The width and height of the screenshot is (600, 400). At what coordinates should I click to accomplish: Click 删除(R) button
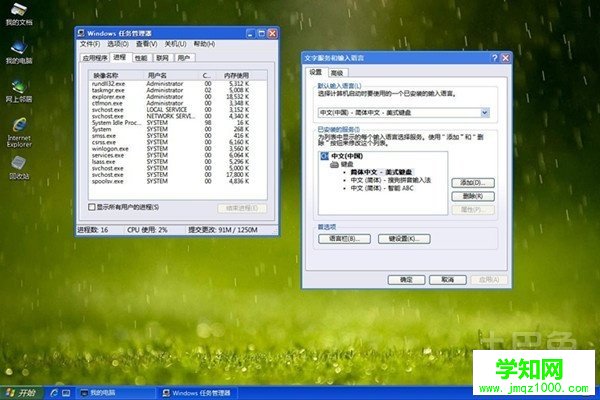coord(473,196)
